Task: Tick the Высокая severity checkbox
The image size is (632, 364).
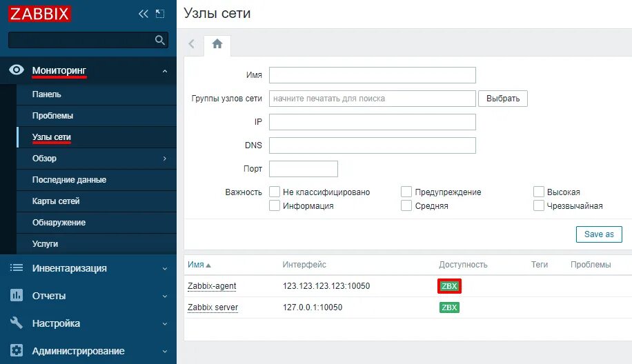Action: point(538,192)
